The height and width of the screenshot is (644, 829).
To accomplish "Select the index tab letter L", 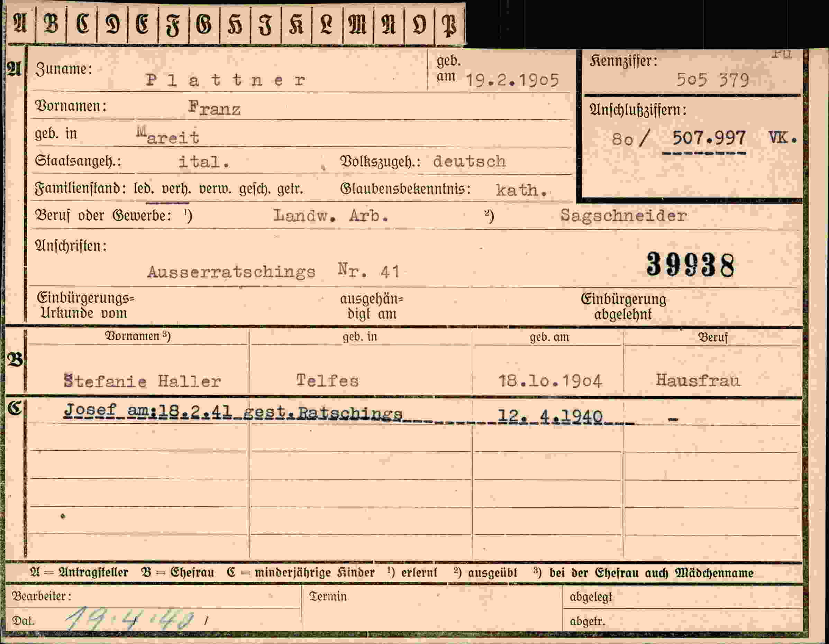I will [x=326, y=24].
